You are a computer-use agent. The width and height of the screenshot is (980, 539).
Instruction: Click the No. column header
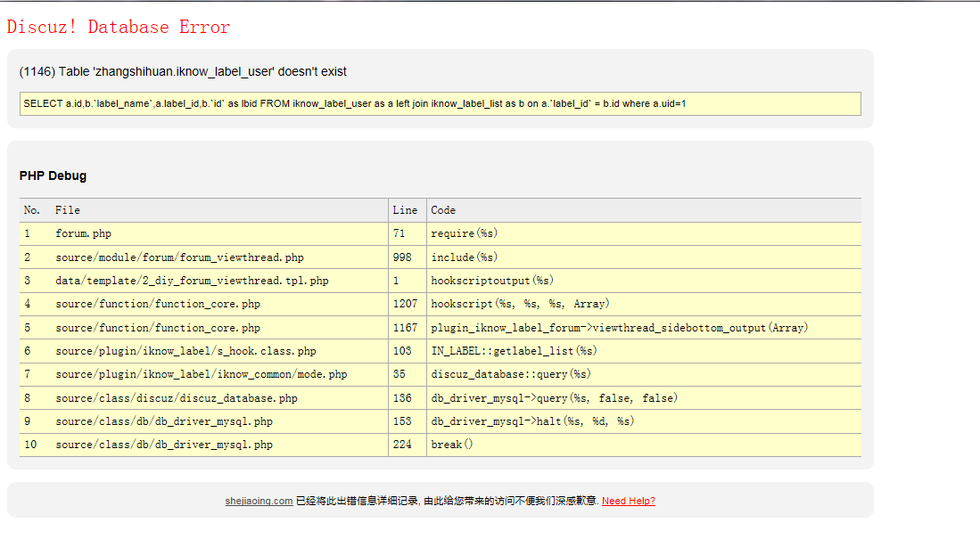[x=32, y=210]
